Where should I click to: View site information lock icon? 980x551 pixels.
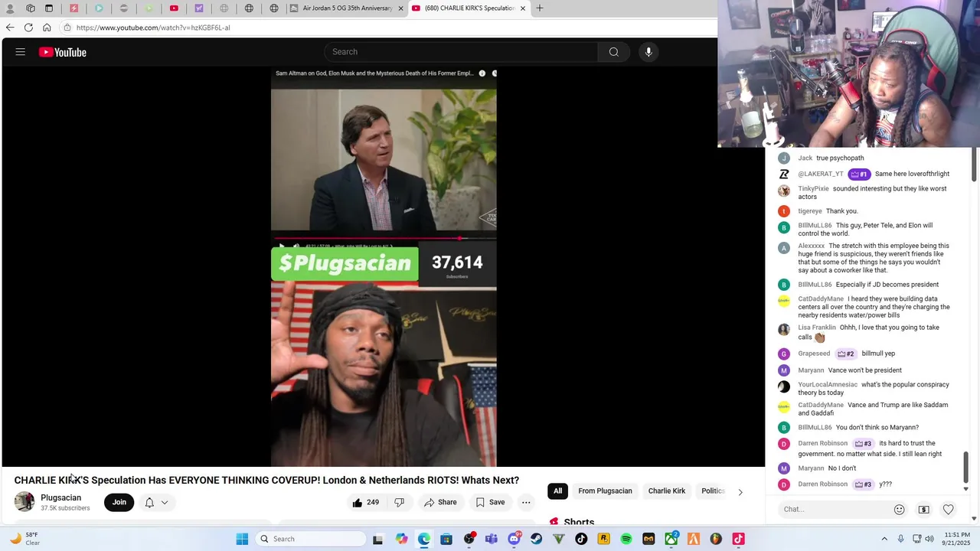[67, 28]
